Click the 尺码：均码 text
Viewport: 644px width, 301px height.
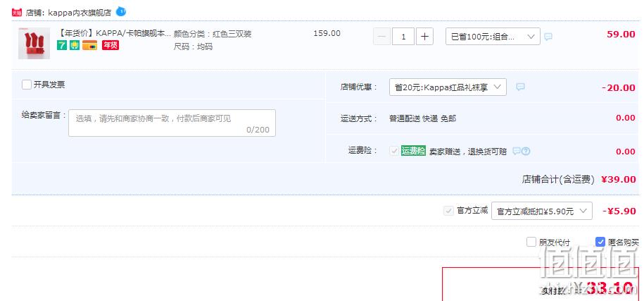pyautogui.click(x=193, y=47)
